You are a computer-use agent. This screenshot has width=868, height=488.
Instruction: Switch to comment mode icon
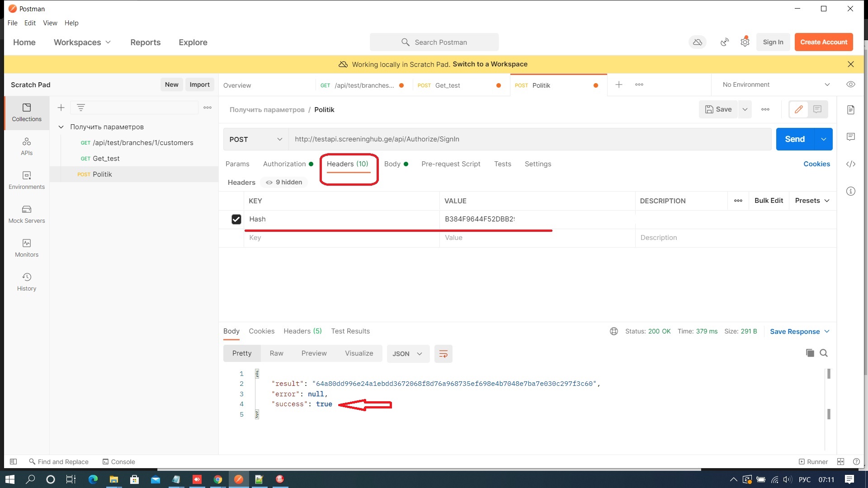(817, 109)
